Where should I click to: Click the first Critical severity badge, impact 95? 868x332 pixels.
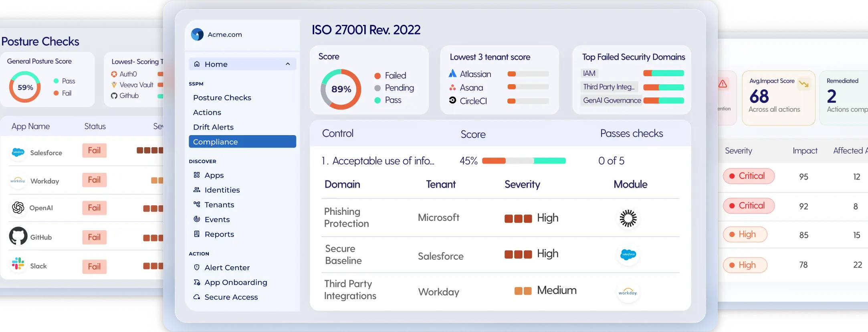[749, 176]
